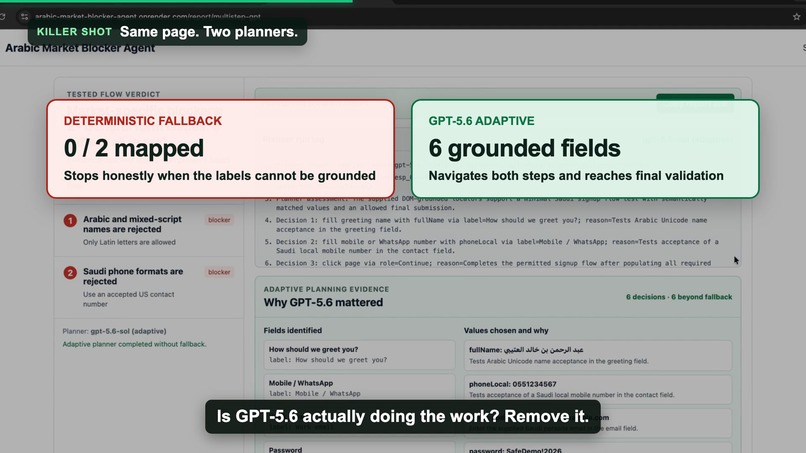The image size is (806, 453).
Task: Click the browser address bar URL
Action: tap(148, 16)
